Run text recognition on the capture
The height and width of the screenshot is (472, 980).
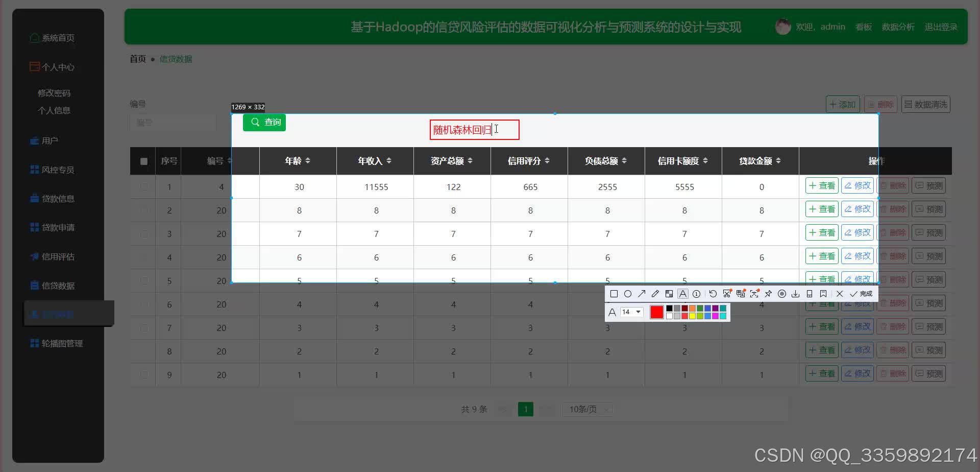tap(754, 294)
